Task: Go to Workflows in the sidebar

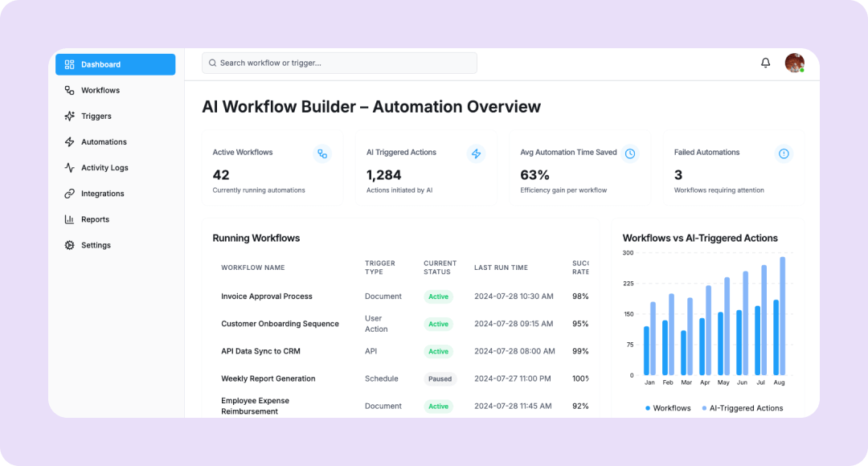Action: (x=100, y=90)
